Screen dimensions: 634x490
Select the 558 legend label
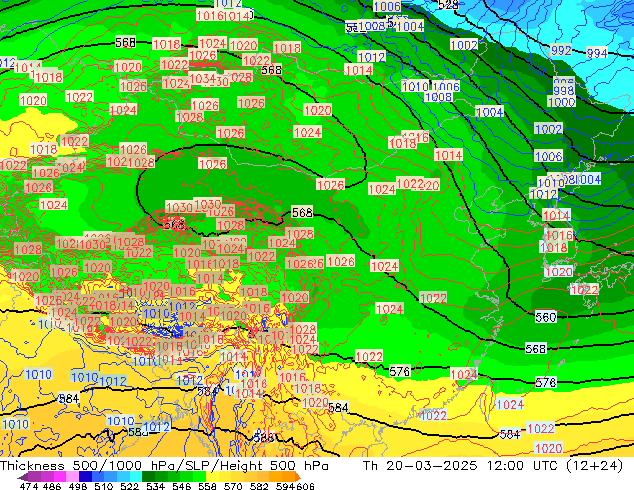pyautogui.click(x=207, y=486)
